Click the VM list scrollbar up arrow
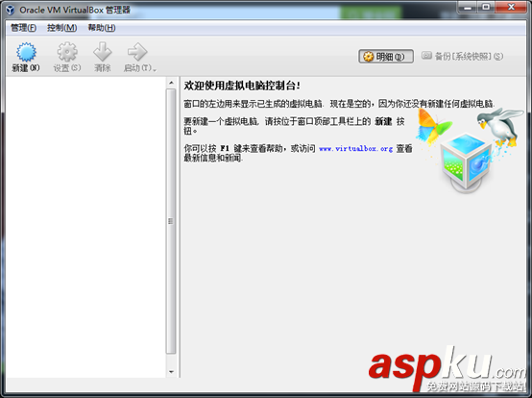The width and height of the screenshot is (532, 398). click(171, 83)
